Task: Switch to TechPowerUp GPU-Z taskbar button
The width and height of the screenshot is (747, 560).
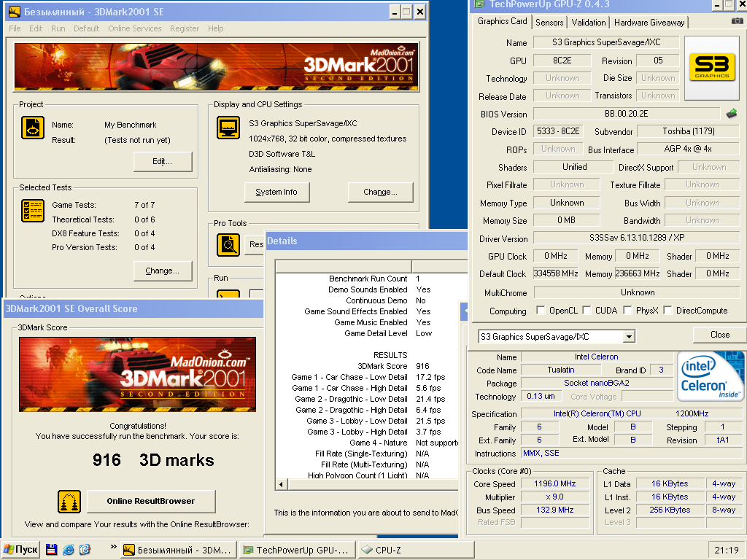Action: (296, 550)
